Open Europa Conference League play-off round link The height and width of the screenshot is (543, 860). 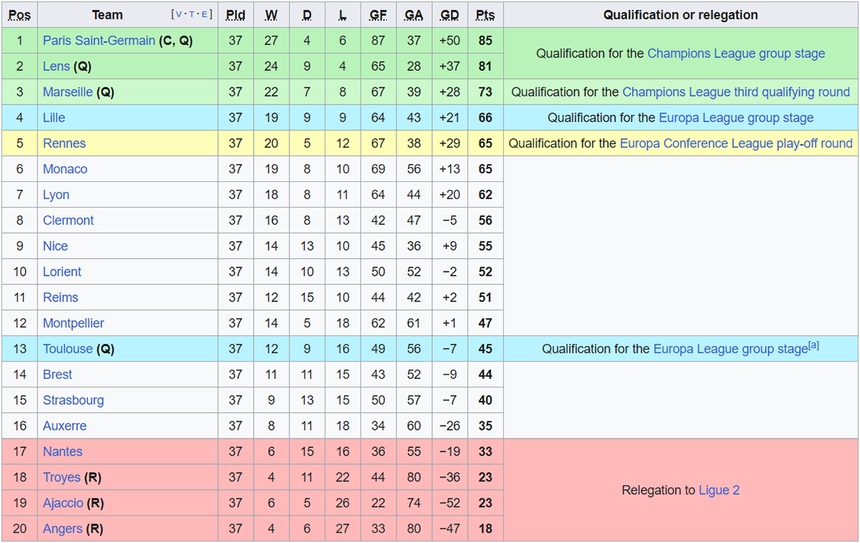point(736,144)
